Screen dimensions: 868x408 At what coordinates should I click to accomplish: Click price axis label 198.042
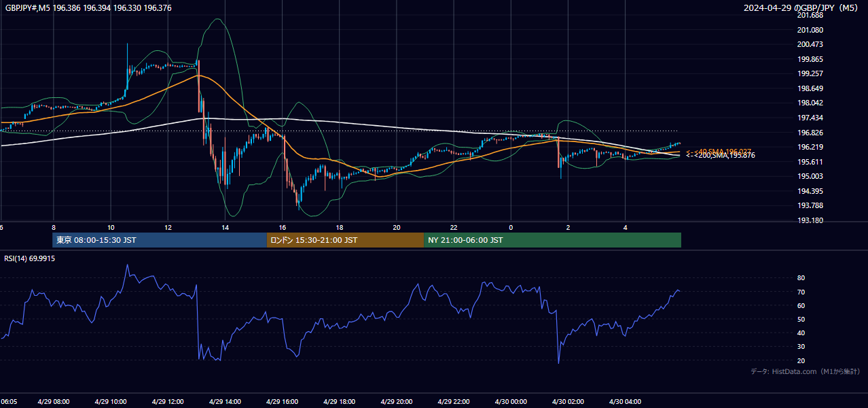tap(810, 103)
